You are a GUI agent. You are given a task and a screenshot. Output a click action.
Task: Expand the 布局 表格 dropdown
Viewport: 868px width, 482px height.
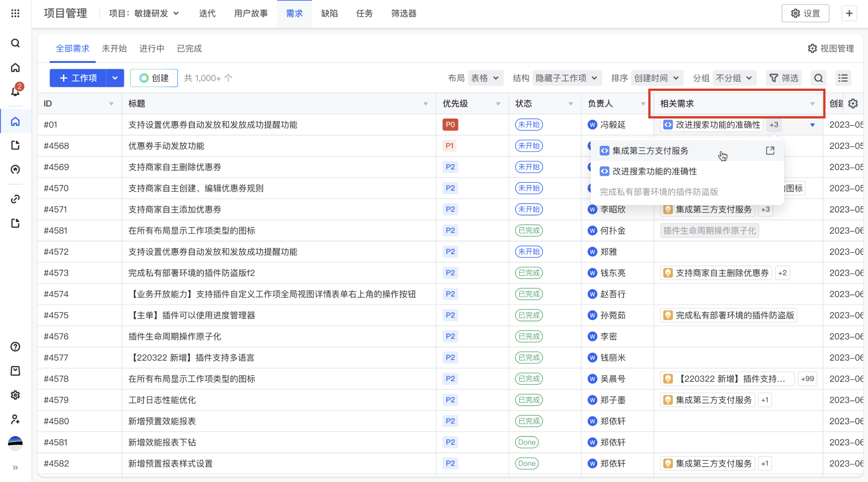coord(485,78)
